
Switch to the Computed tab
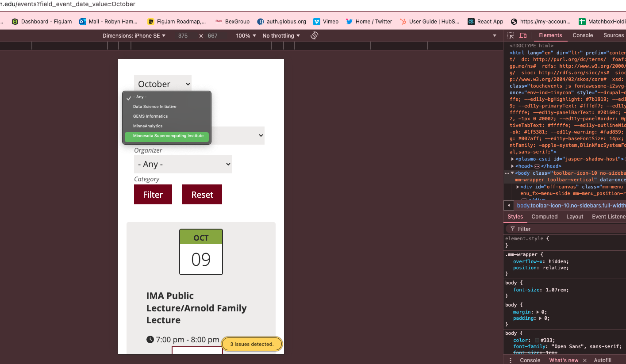point(544,217)
